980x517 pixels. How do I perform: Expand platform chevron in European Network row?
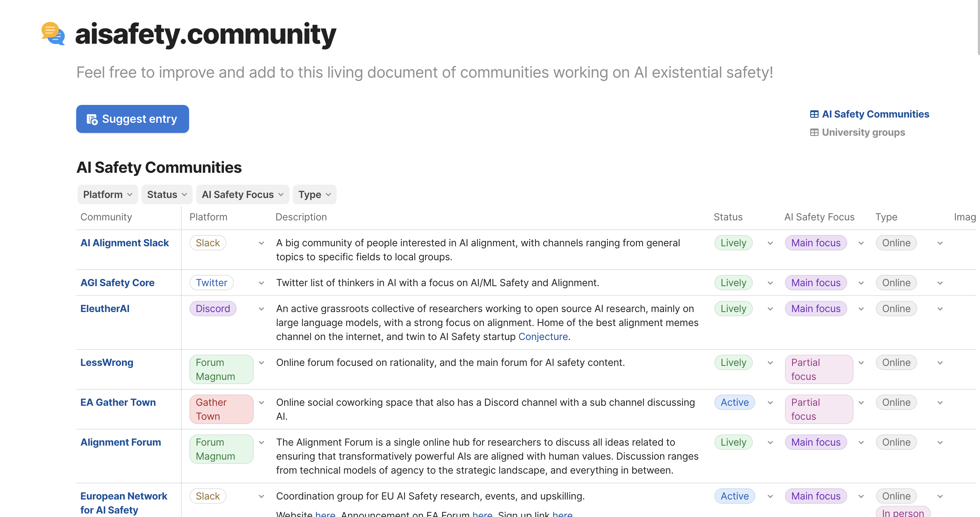261,496
